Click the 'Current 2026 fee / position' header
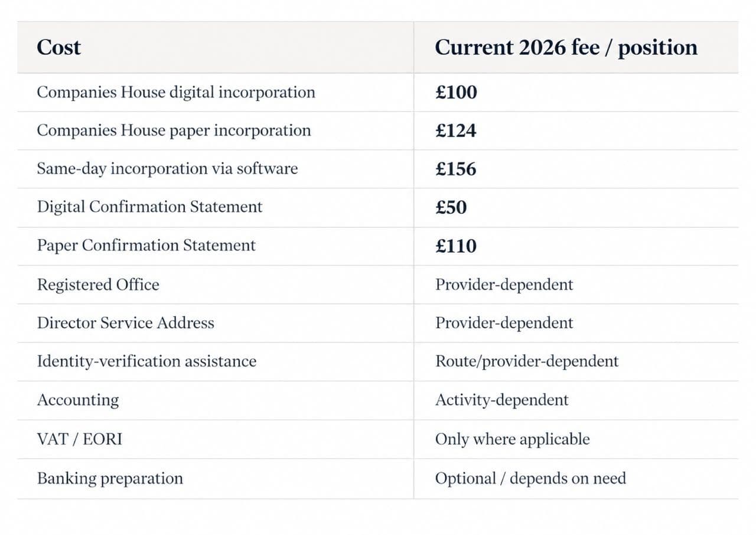This screenshot has width=756, height=535. 566,47
